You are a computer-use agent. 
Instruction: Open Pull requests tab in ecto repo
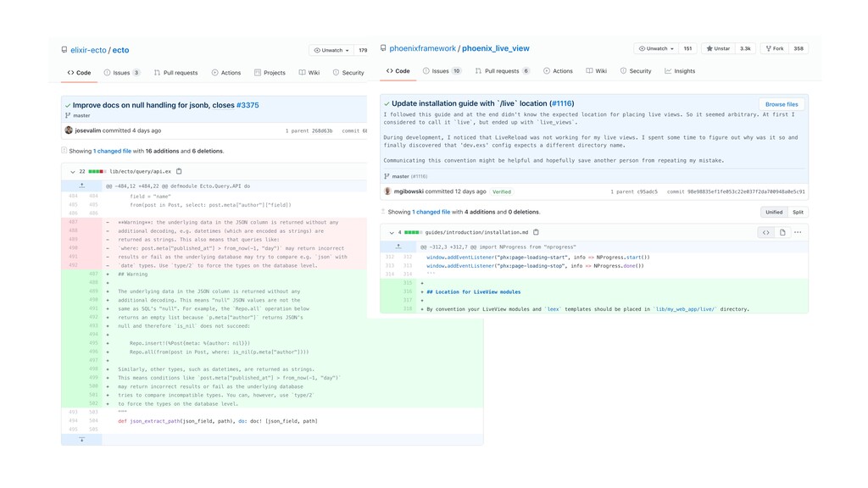(175, 73)
